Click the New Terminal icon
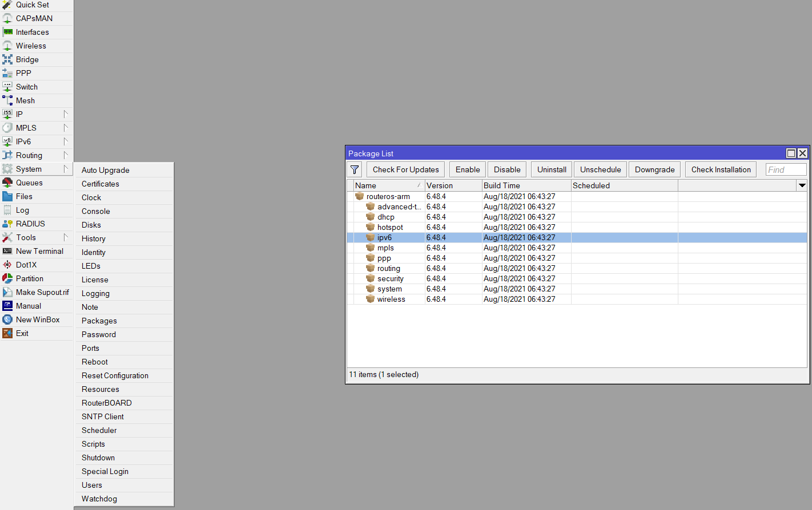Viewport: 812px width, 510px height. (x=7, y=251)
